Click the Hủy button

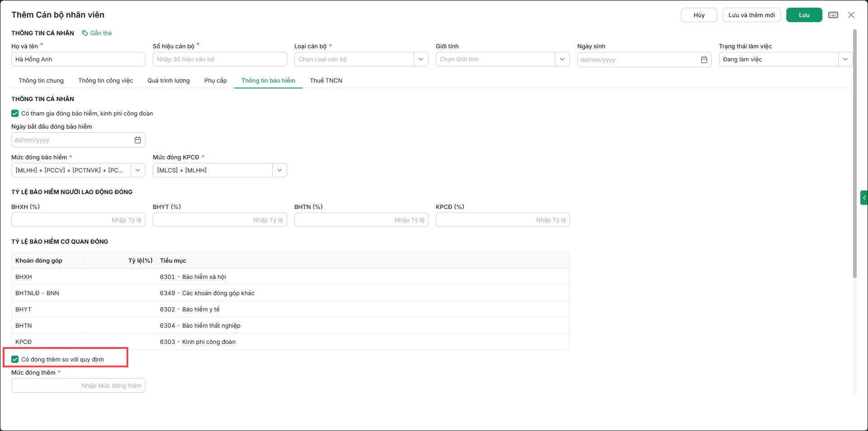coord(699,15)
